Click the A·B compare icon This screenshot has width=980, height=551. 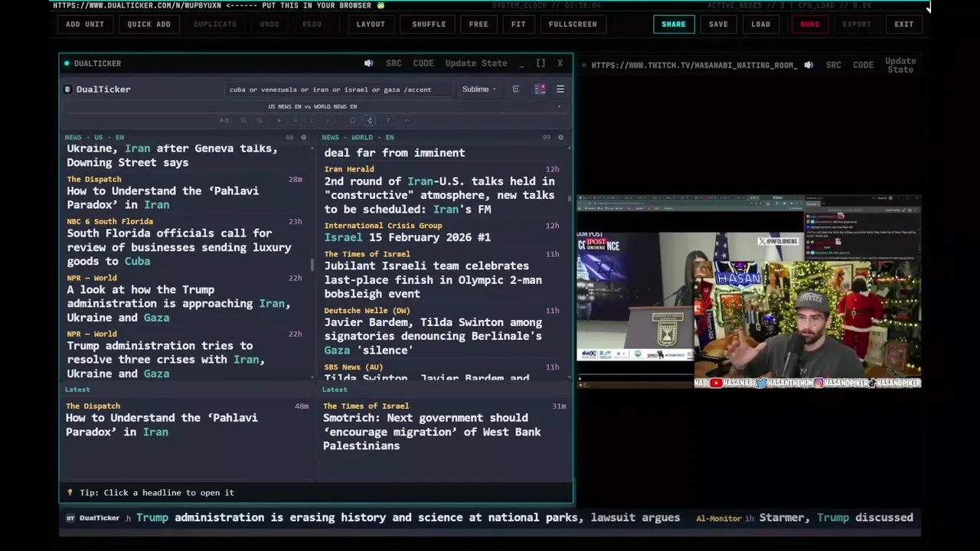224,120
